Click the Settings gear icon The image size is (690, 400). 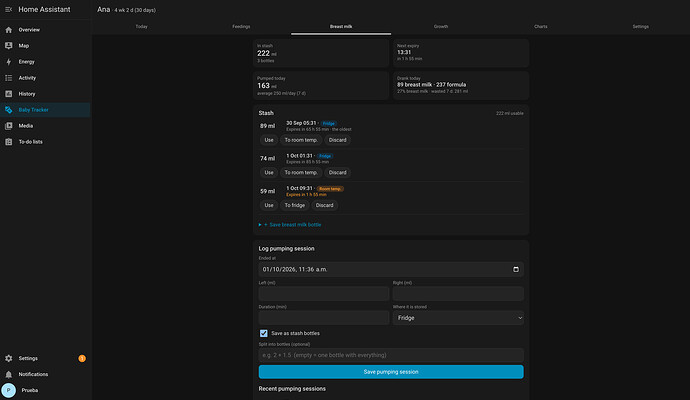click(x=8, y=358)
